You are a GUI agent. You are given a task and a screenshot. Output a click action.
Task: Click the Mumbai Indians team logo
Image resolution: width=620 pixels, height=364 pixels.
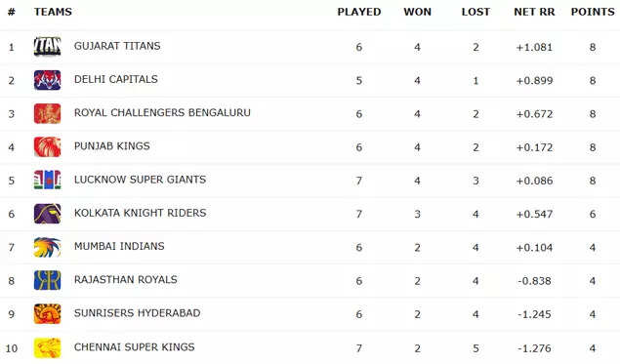[48, 247]
